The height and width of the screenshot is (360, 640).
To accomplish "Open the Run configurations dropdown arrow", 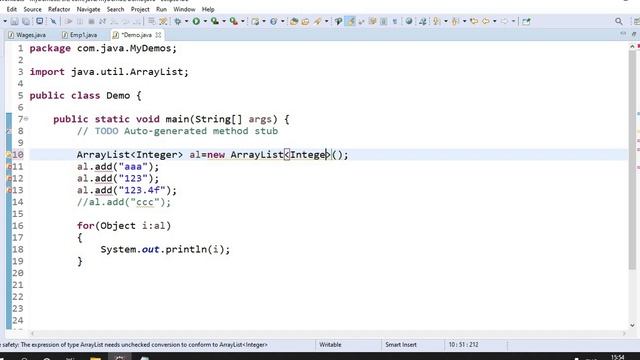I will [x=205, y=21].
